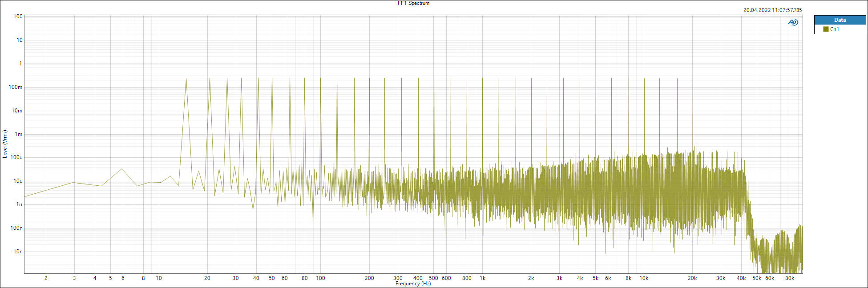The image size is (868, 288).
Task: Click the 30 tick on Frequency axis
Action: pyautogui.click(x=236, y=278)
